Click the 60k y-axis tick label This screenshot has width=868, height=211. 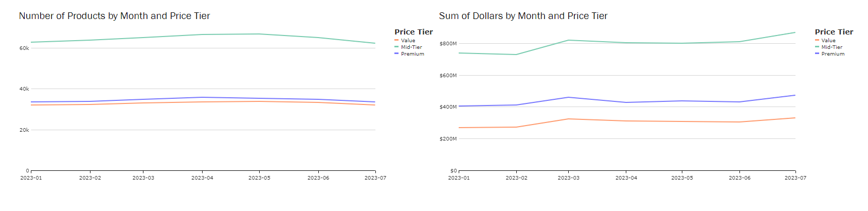(24, 48)
